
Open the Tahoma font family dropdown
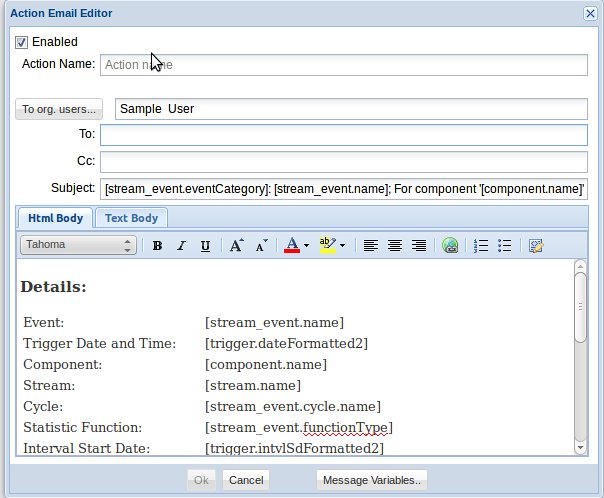coord(78,245)
